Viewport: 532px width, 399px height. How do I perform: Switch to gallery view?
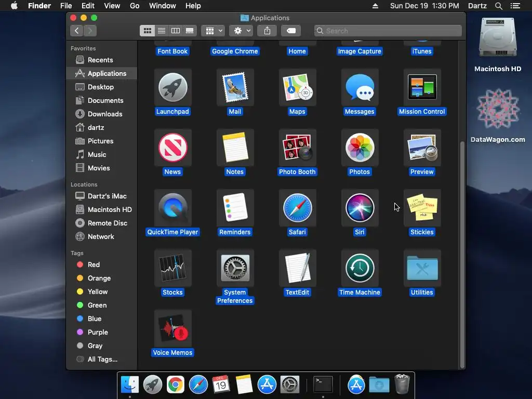190,31
